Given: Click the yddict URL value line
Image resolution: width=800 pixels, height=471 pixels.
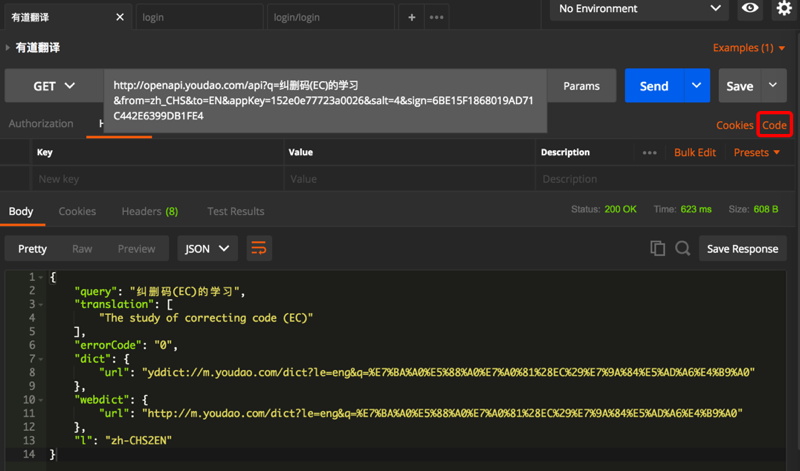Looking at the screenshot, I should coord(448,373).
